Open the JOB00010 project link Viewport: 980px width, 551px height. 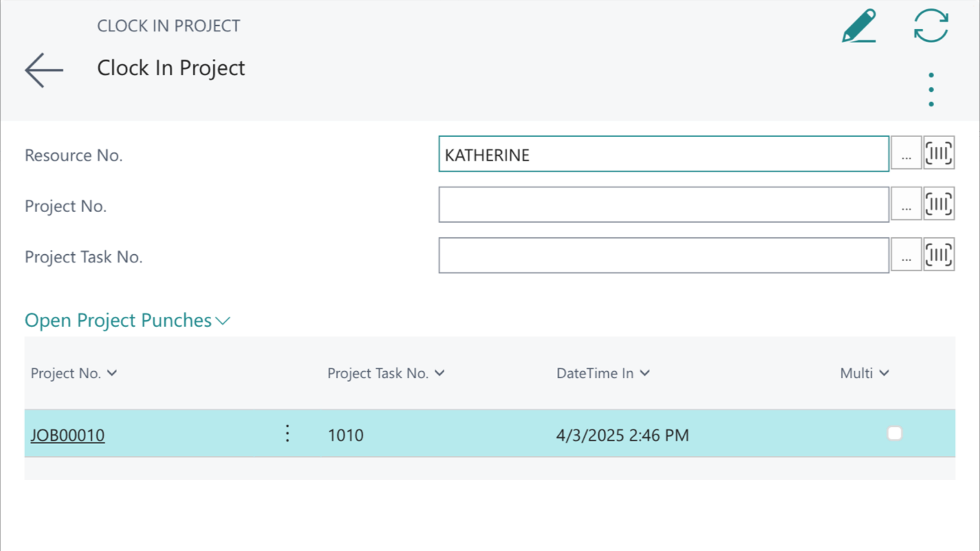[x=67, y=435]
